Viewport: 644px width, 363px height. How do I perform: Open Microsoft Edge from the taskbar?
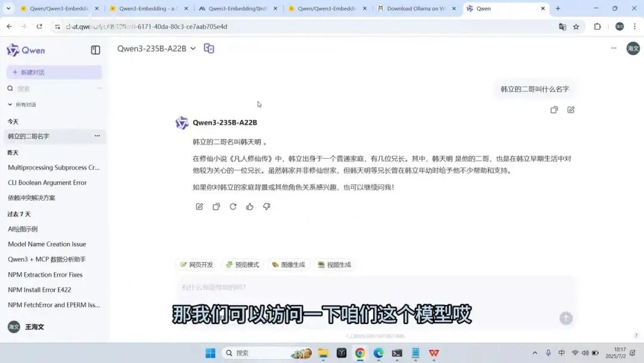click(378, 353)
